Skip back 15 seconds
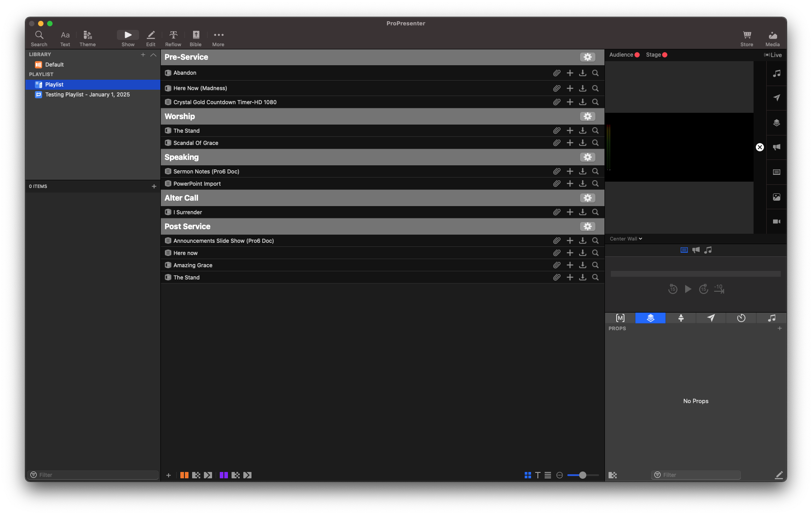Screen dimensions: 812x515 pos(673,289)
